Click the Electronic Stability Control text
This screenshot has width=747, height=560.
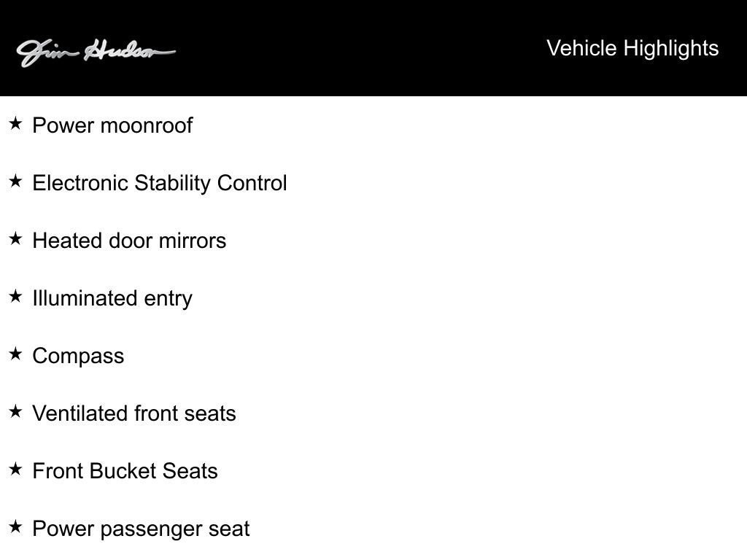click(x=160, y=183)
